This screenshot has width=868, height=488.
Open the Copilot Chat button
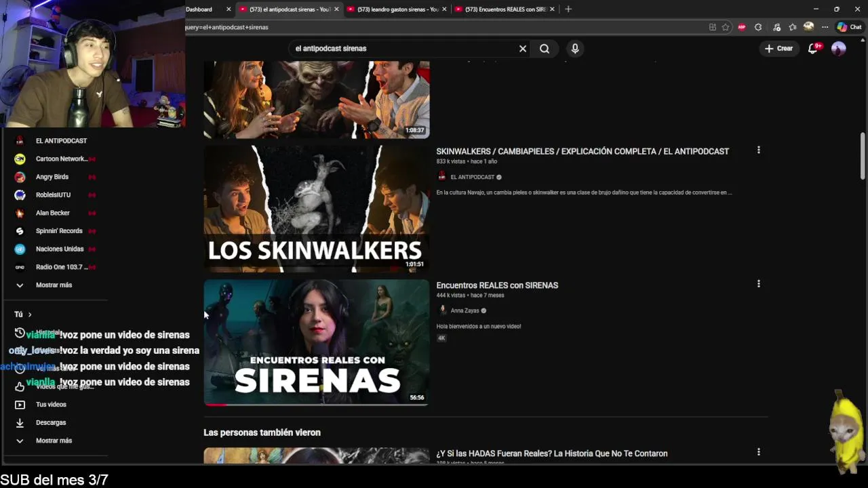click(849, 27)
